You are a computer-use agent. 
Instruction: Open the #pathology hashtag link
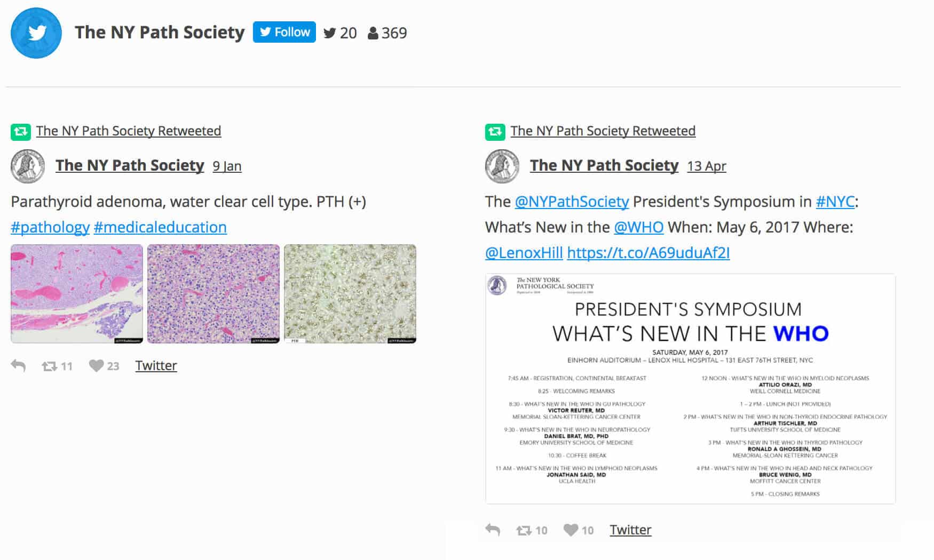point(50,227)
